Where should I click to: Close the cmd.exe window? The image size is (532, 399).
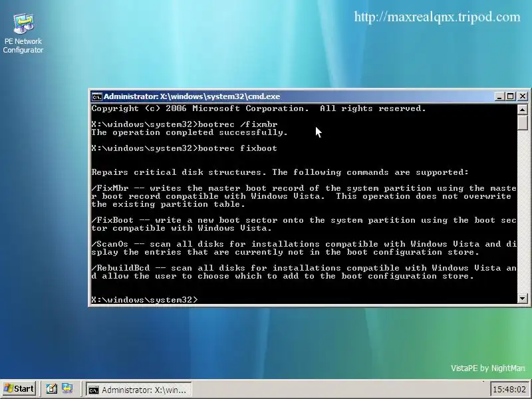tap(523, 96)
